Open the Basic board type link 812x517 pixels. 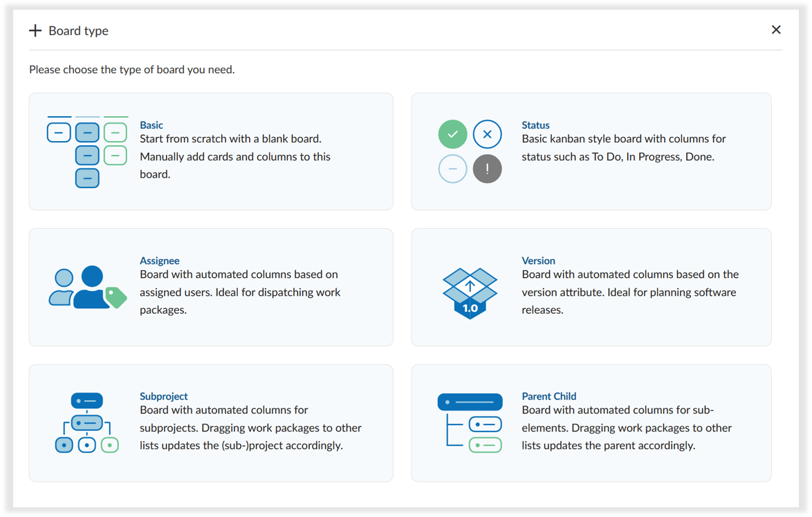tap(151, 125)
